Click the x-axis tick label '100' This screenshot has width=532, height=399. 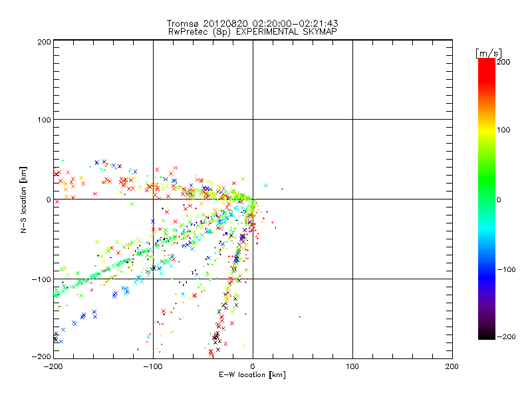[352, 366]
